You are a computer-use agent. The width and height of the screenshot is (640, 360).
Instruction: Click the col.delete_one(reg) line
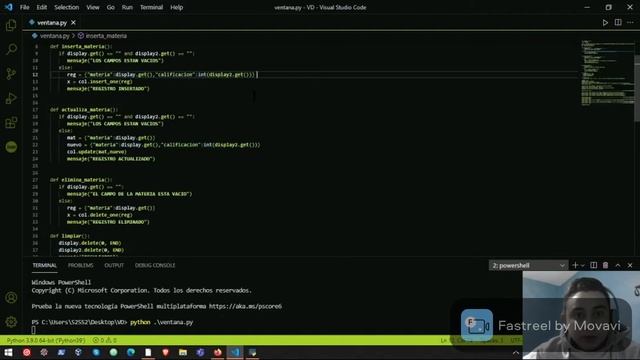tap(100, 215)
